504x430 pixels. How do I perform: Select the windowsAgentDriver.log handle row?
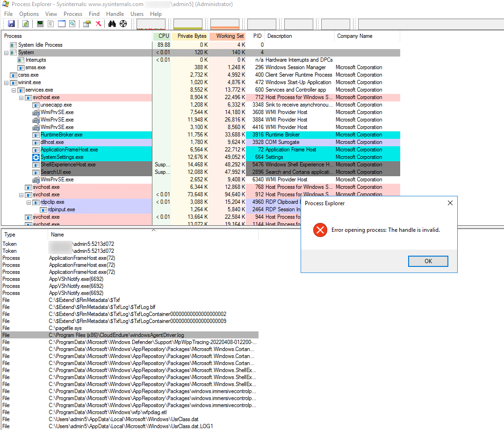[x=130, y=335]
